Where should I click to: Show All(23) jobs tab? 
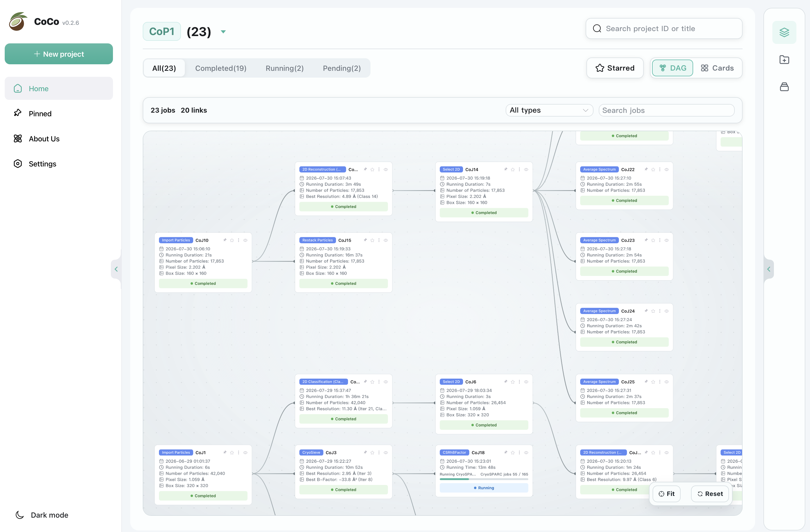tap(164, 68)
